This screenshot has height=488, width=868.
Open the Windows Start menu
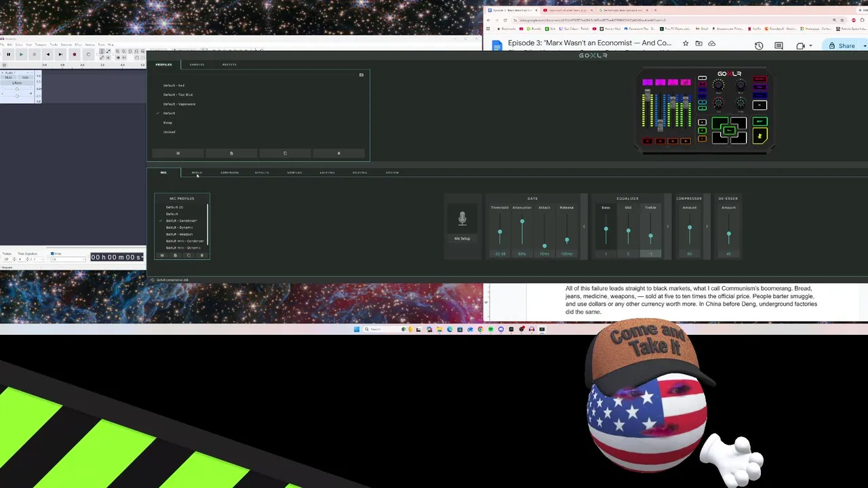coord(356,329)
